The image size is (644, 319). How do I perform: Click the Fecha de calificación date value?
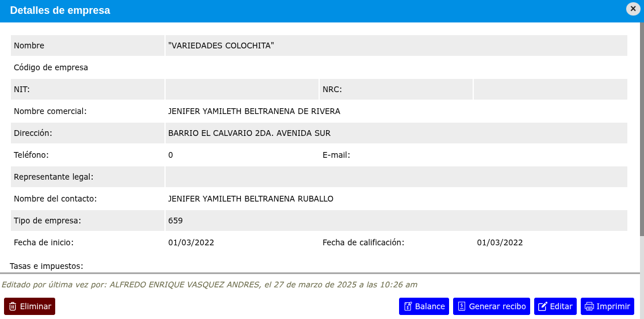tap(500, 242)
